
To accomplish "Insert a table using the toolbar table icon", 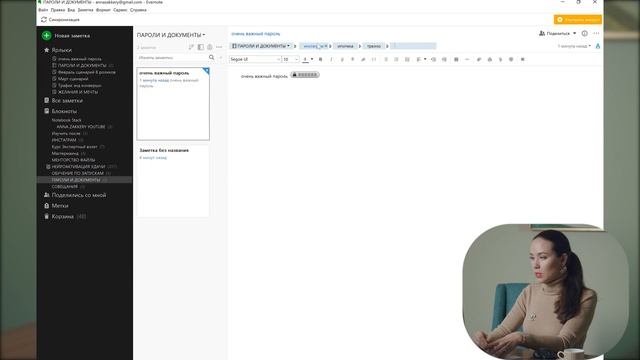I will [x=456, y=59].
